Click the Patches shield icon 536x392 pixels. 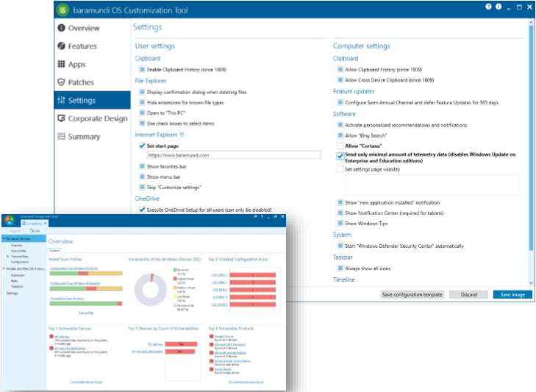click(x=62, y=82)
